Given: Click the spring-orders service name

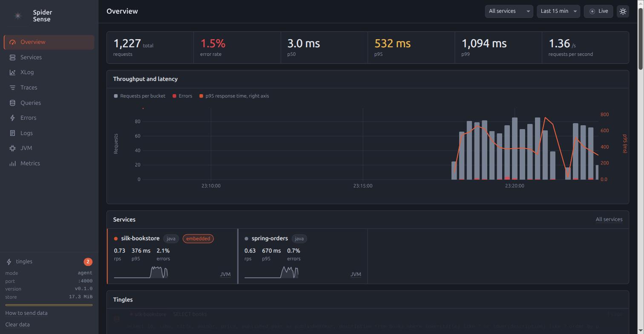Looking at the screenshot, I should click(x=270, y=239).
